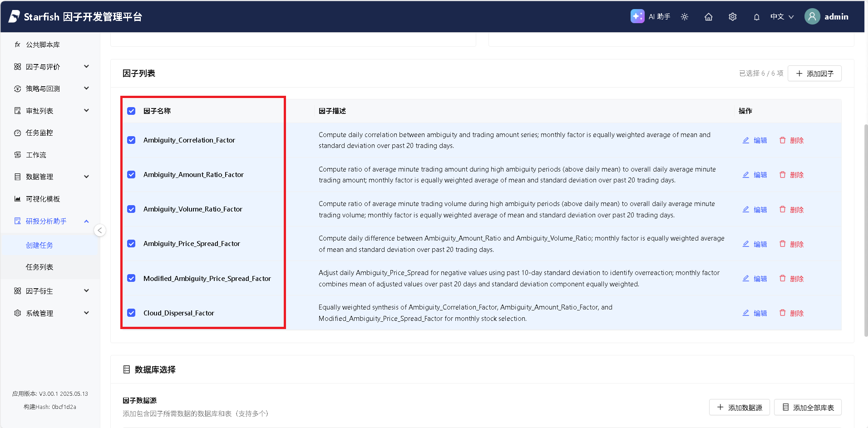Image resolution: width=868 pixels, height=428 pixels.
Task: Open the AI 助手 assistant icon
Action: pyautogui.click(x=637, y=16)
